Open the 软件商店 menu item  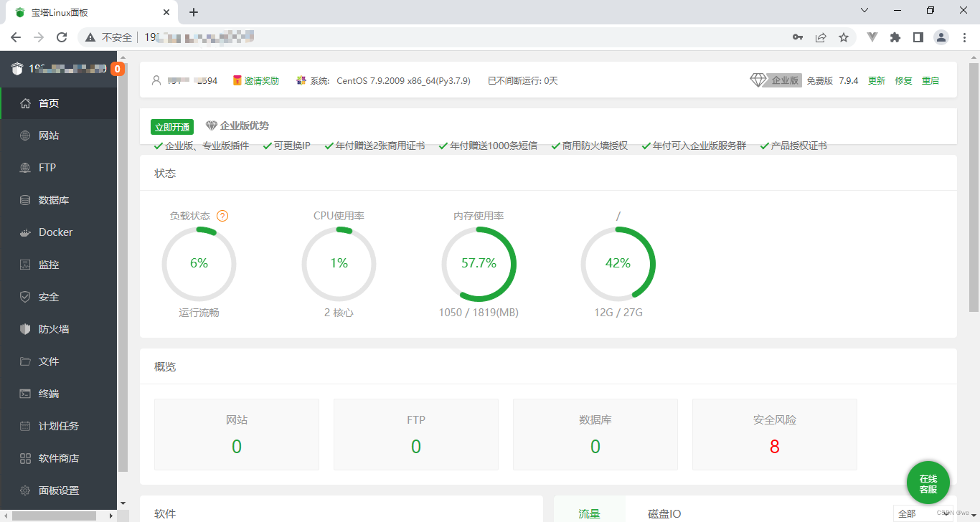click(x=59, y=458)
